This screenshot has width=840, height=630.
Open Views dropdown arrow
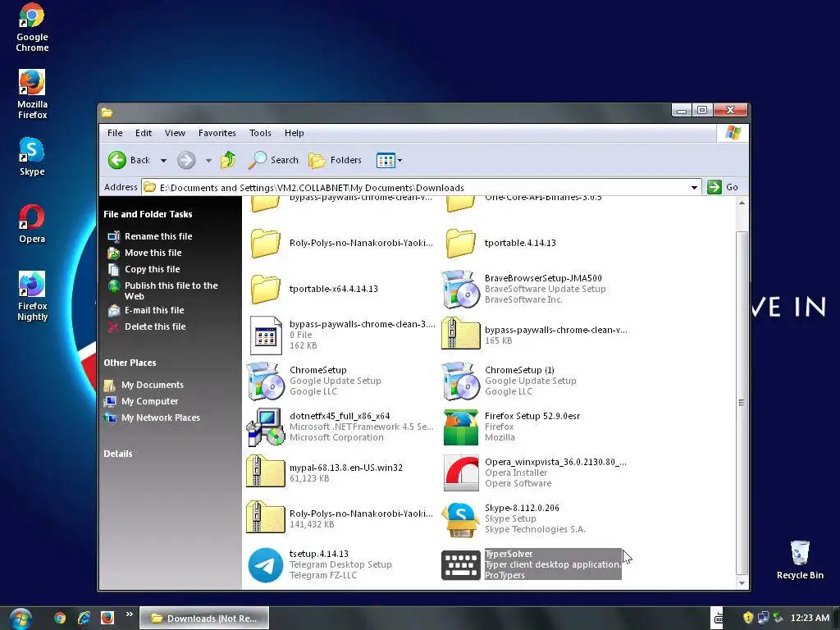[x=399, y=160]
